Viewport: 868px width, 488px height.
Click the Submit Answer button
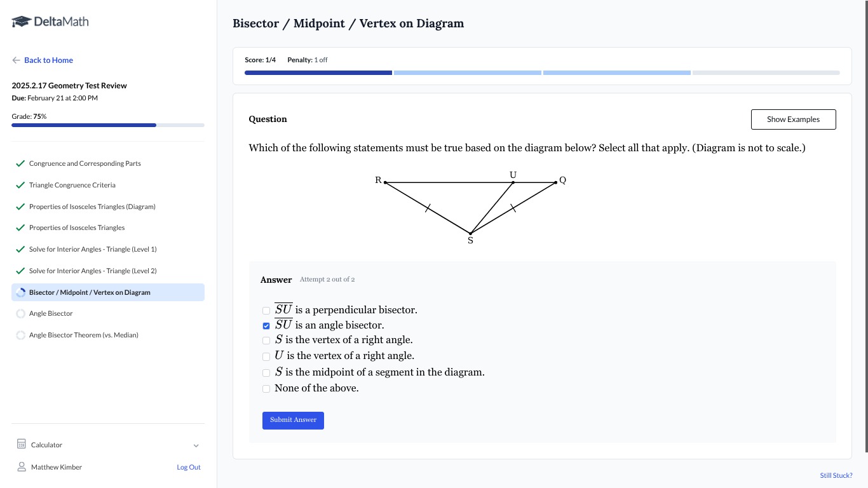coord(293,420)
